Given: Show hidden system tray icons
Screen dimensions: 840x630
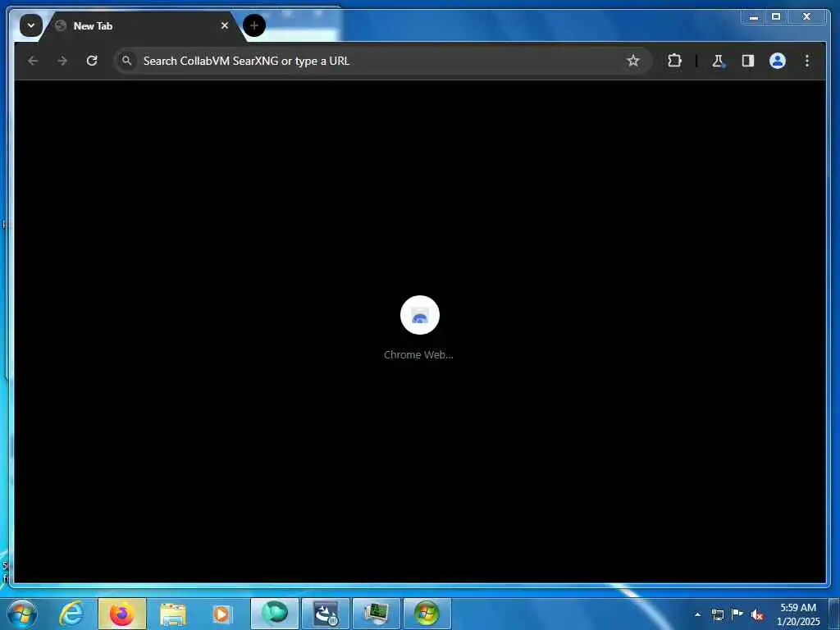Looking at the screenshot, I should point(697,614).
